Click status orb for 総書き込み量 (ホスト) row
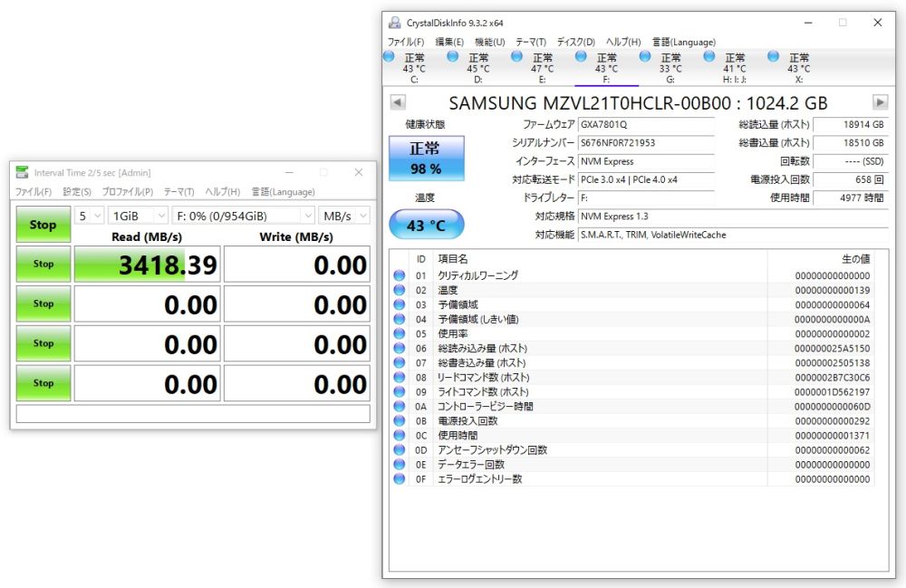The image size is (906, 588). coord(400,362)
